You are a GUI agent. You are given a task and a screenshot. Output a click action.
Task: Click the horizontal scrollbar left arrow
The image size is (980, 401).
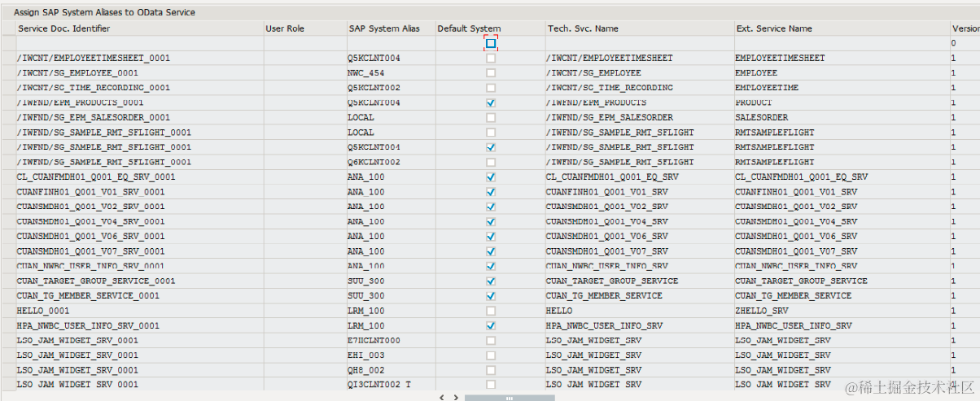[443, 398]
